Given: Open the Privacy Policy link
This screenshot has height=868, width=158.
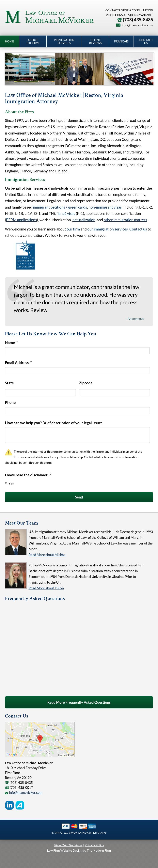Looking at the screenshot, I should (94, 845).
